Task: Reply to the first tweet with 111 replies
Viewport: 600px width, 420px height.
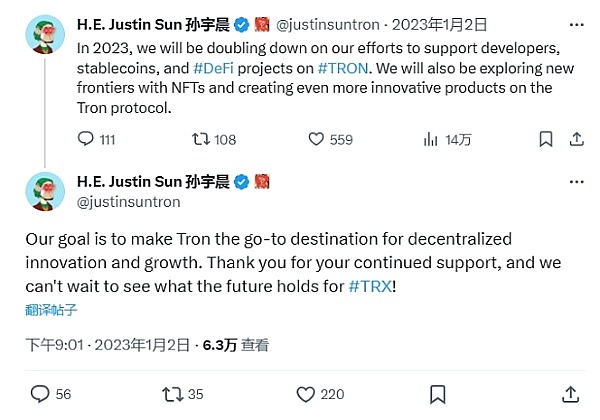Action: pos(84,140)
